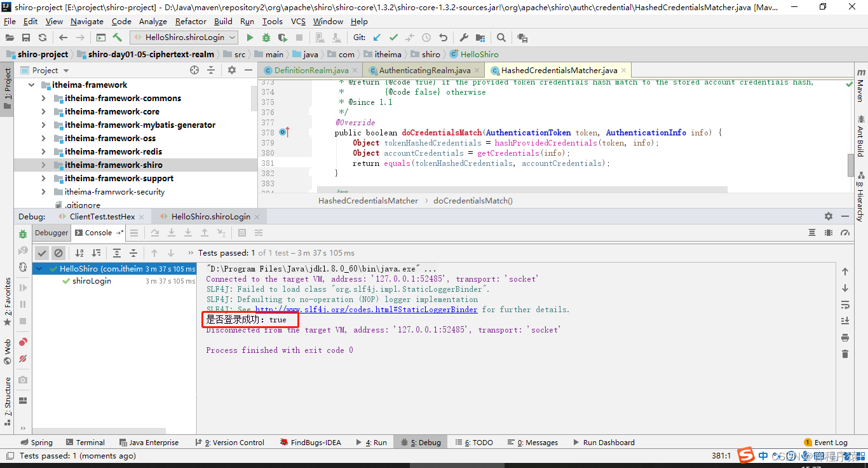The image size is (868, 468).
Task: Open run configuration dropdown HelloShiro.shiroLogin
Action: tap(184, 38)
